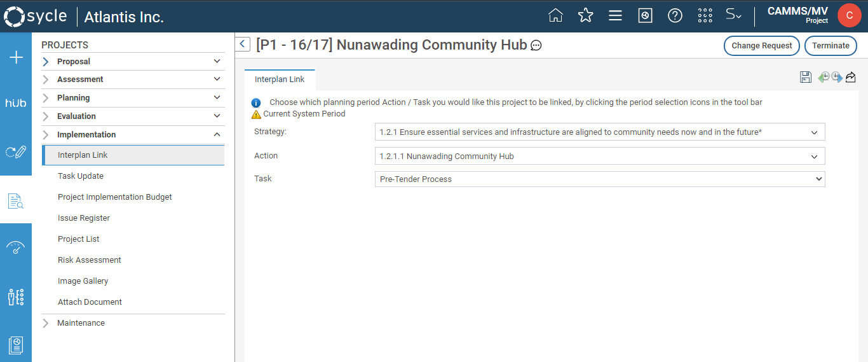
Task: Switch to the Interplan Link tab
Action: (x=280, y=80)
